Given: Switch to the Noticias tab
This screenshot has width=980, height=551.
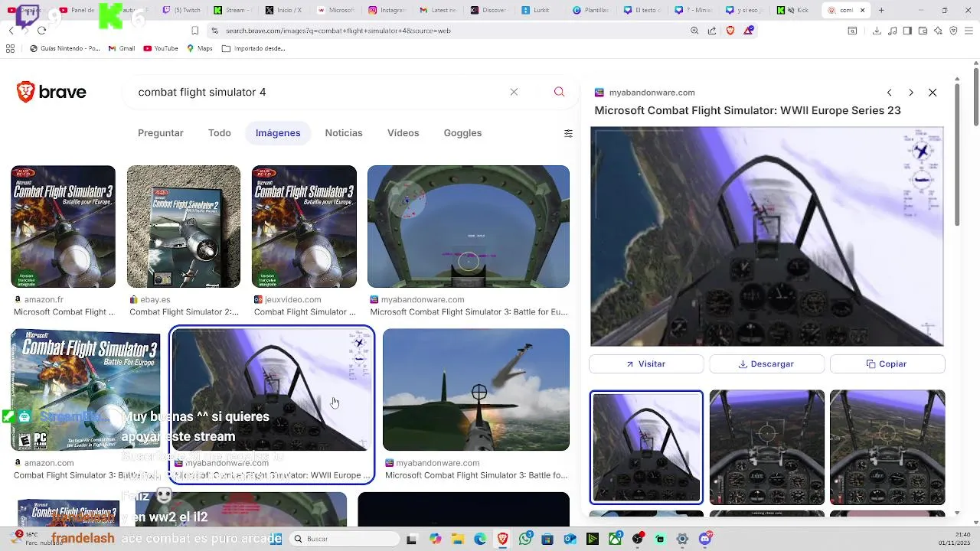Looking at the screenshot, I should coord(344,133).
